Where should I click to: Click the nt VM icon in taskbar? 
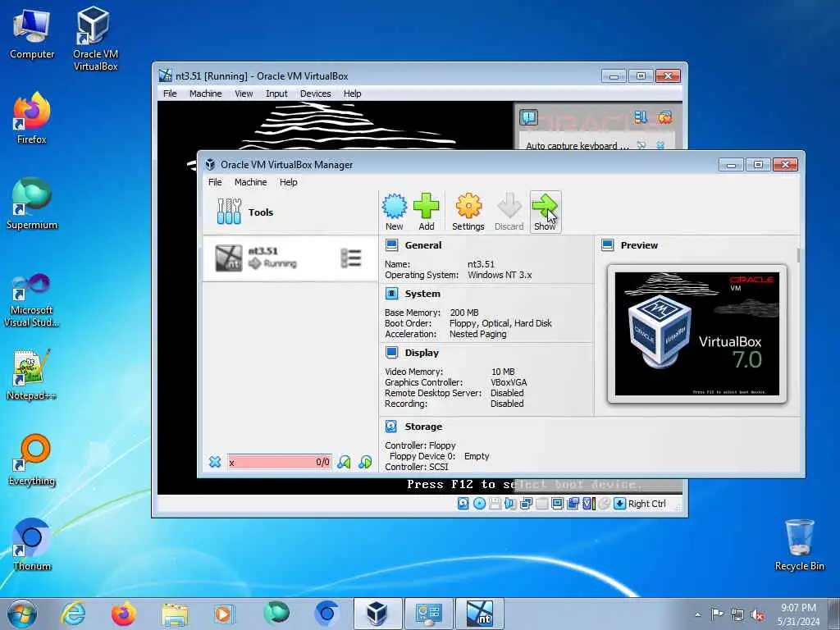479,614
